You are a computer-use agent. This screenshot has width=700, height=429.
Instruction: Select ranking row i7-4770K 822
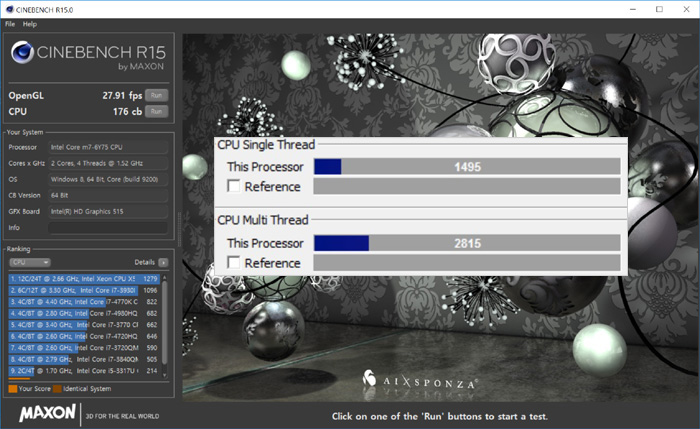(84, 302)
